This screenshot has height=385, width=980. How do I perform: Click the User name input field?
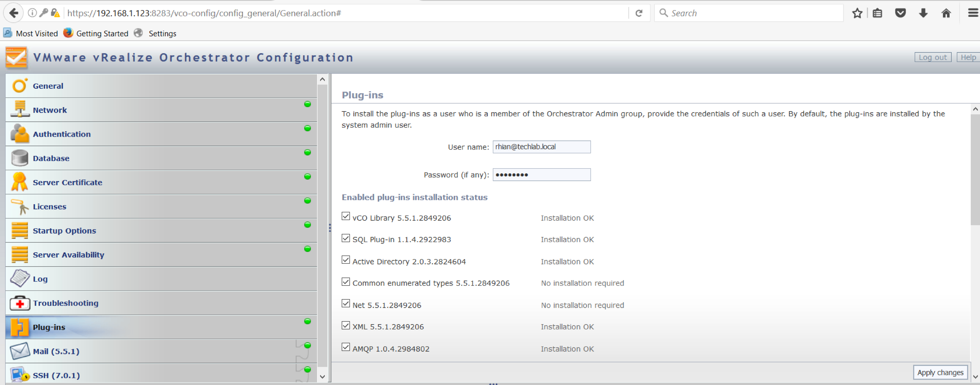(x=541, y=147)
